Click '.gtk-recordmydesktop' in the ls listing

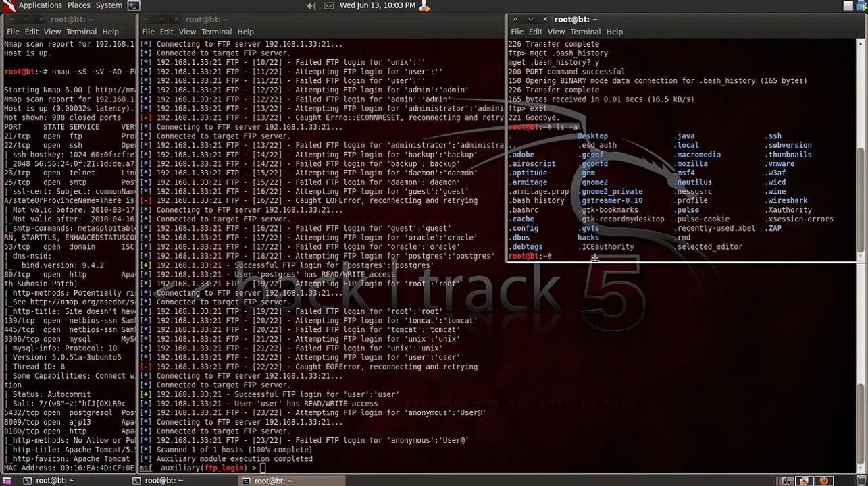(621, 219)
